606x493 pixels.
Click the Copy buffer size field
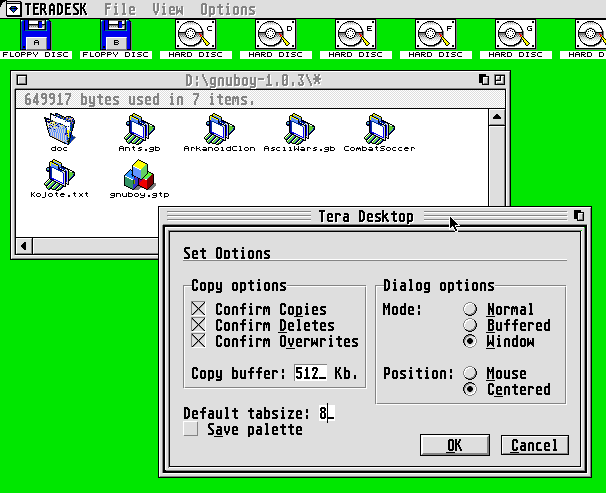[310, 373]
